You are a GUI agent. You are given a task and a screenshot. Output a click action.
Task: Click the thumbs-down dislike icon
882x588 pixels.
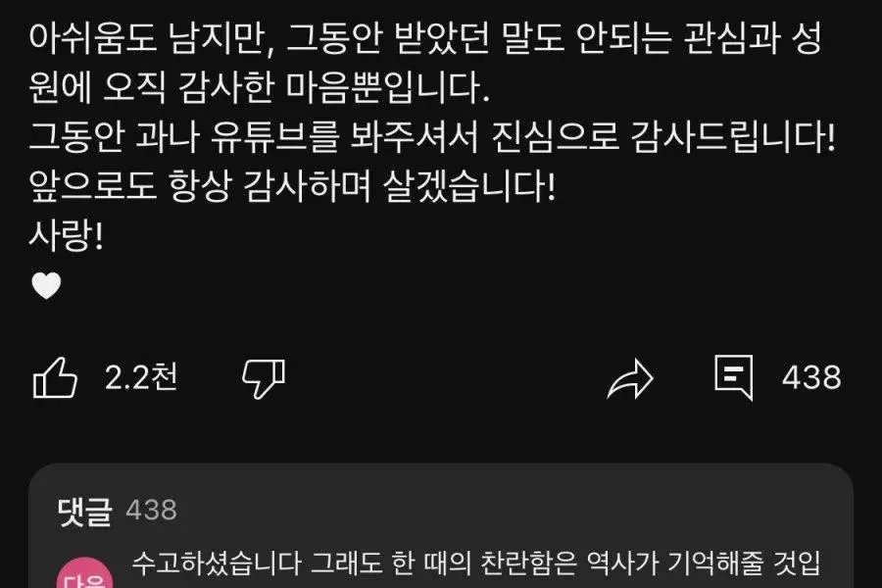click(264, 378)
